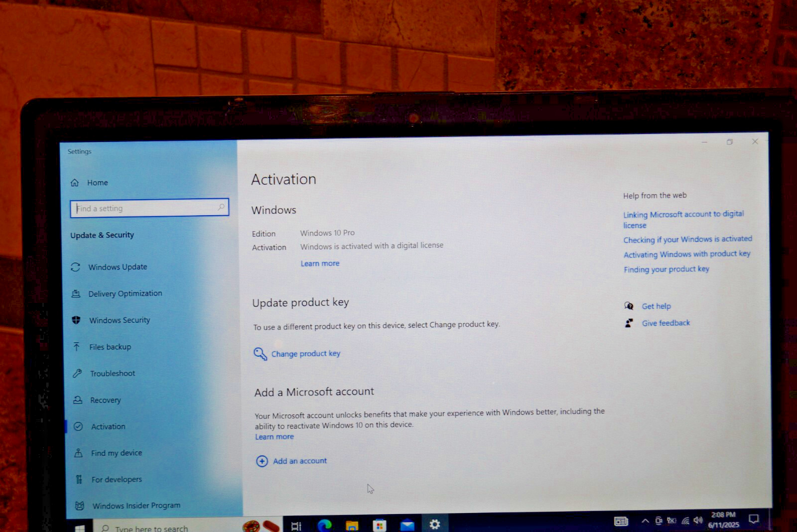The height and width of the screenshot is (532, 797).
Task: Click the Find a setting search box
Action: pyautogui.click(x=149, y=208)
